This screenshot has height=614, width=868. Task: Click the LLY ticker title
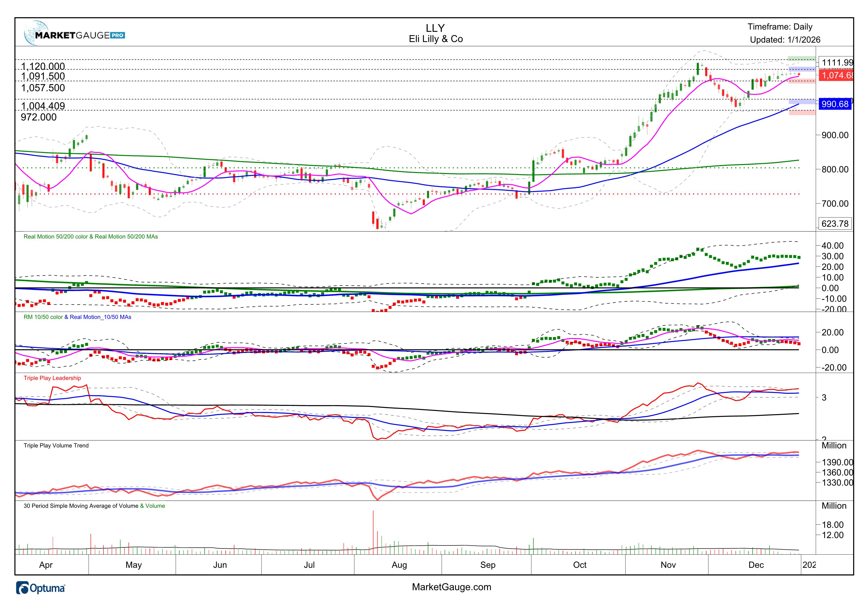(x=435, y=28)
